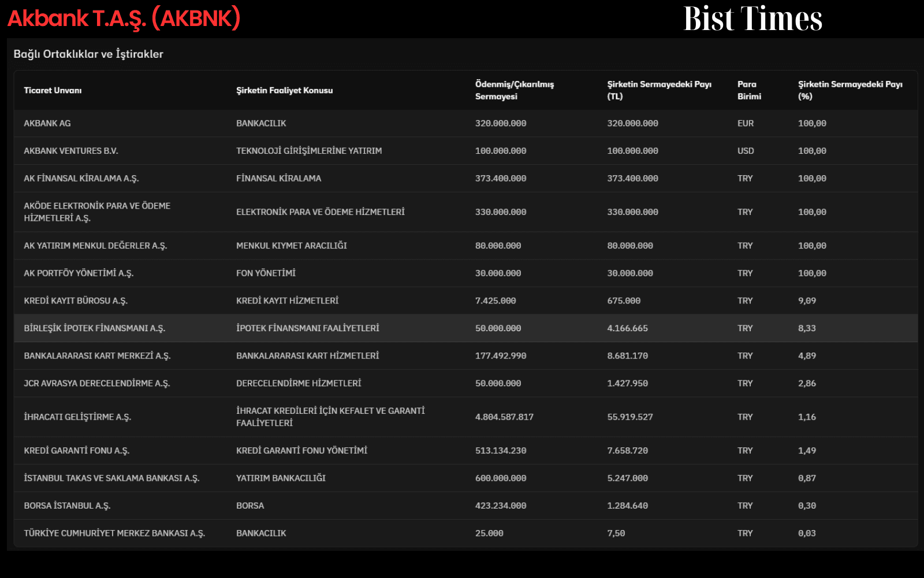Click the 177.492.990 capital value
Image resolution: width=924 pixels, height=578 pixels.
coord(501,356)
